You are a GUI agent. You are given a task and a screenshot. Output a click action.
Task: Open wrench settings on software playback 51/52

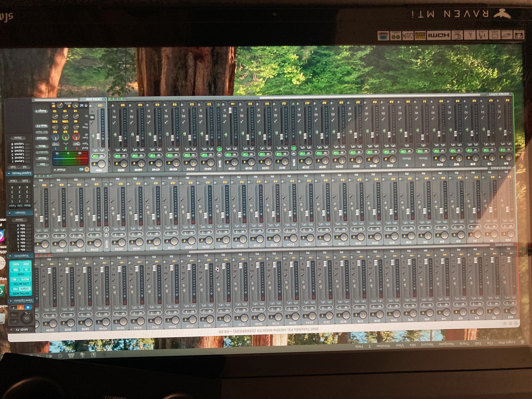coord(53,202)
